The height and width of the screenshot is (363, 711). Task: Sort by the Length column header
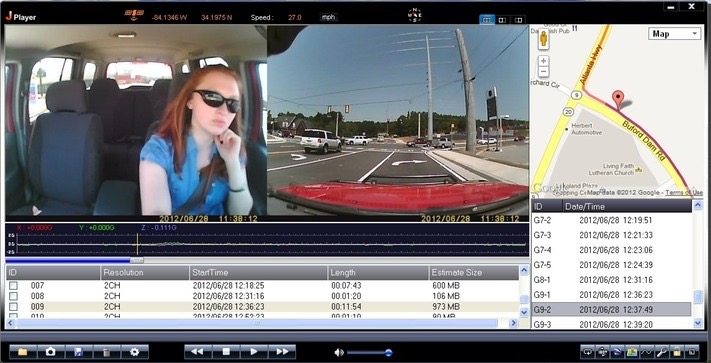tap(378, 273)
